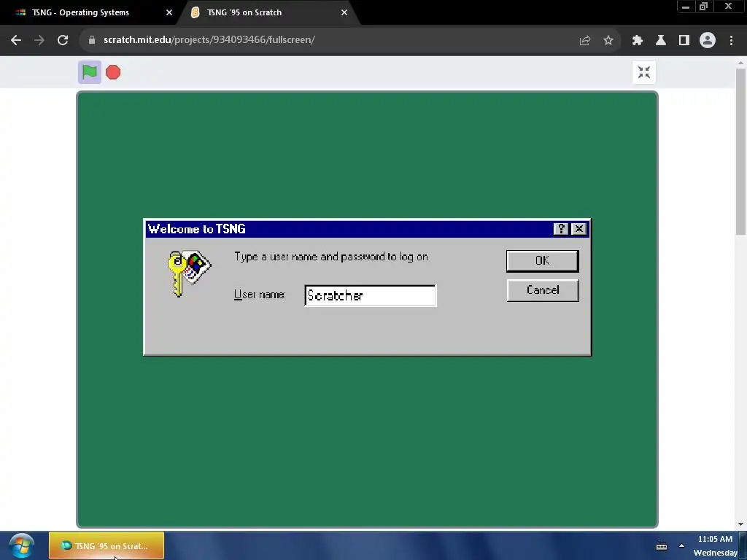Exit fullscreen with the collapse arrows icon
The height and width of the screenshot is (560, 747).
644,72
